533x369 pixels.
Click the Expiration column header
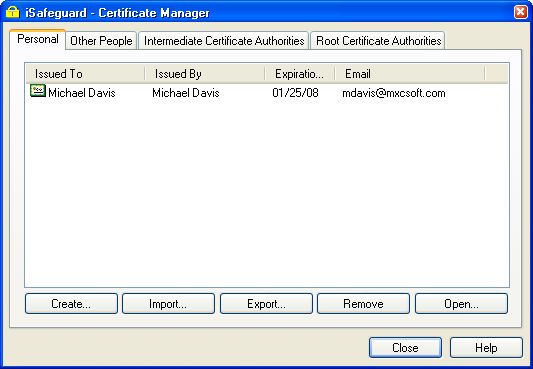click(x=300, y=74)
